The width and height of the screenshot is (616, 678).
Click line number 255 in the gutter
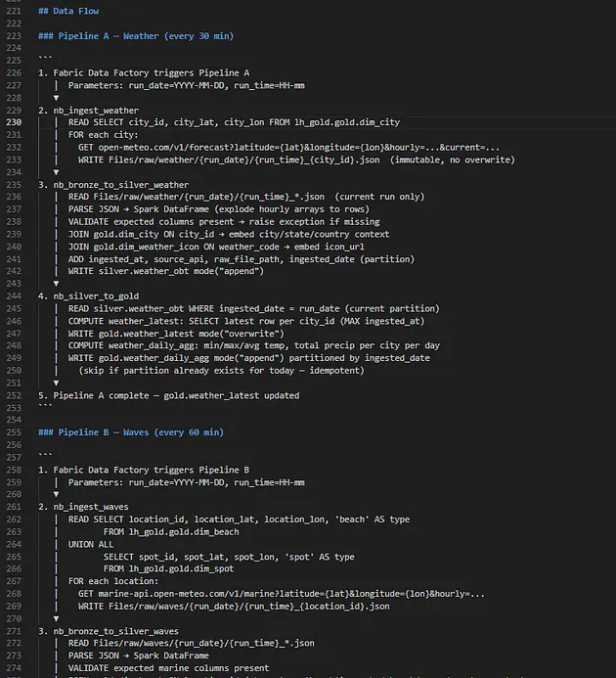pyautogui.click(x=14, y=432)
